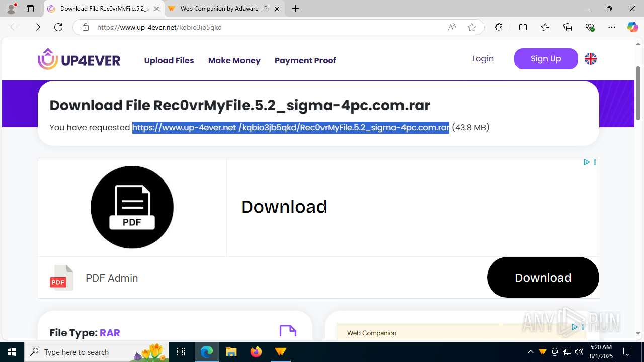The image size is (644, 362).
Task: Open the notification center
Action: 627,352
